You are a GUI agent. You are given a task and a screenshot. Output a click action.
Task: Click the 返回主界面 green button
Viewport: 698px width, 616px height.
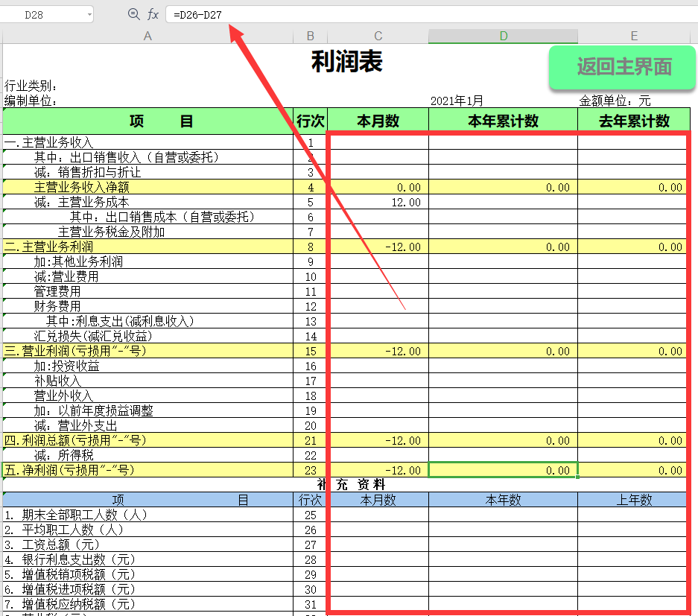coord(622,67)
